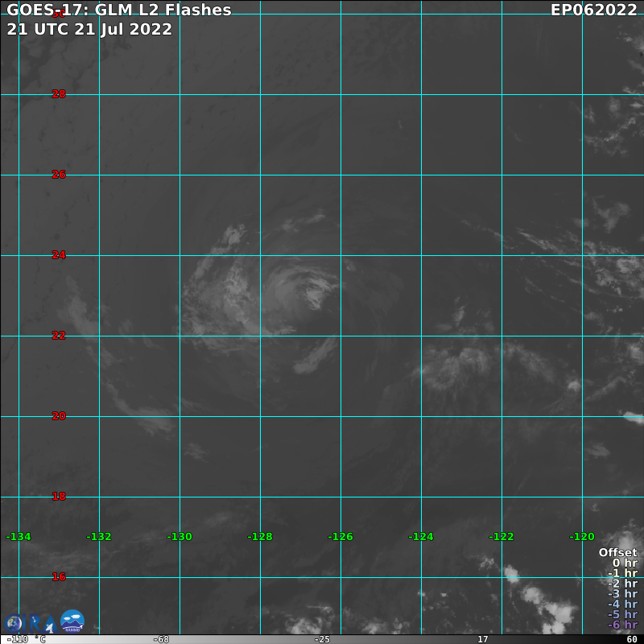Click the -4 hr offset legend entry
Viewport: 644px width, 644px height.
(622, 605)
